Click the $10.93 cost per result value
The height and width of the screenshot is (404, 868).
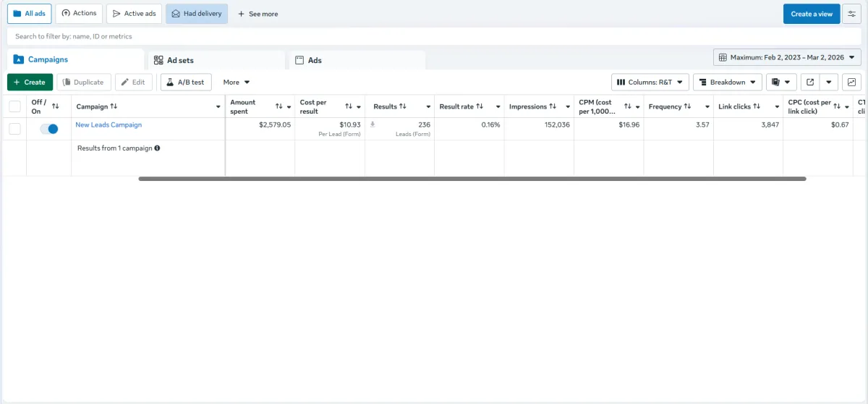pyautogui.click(x=350, y=125)
